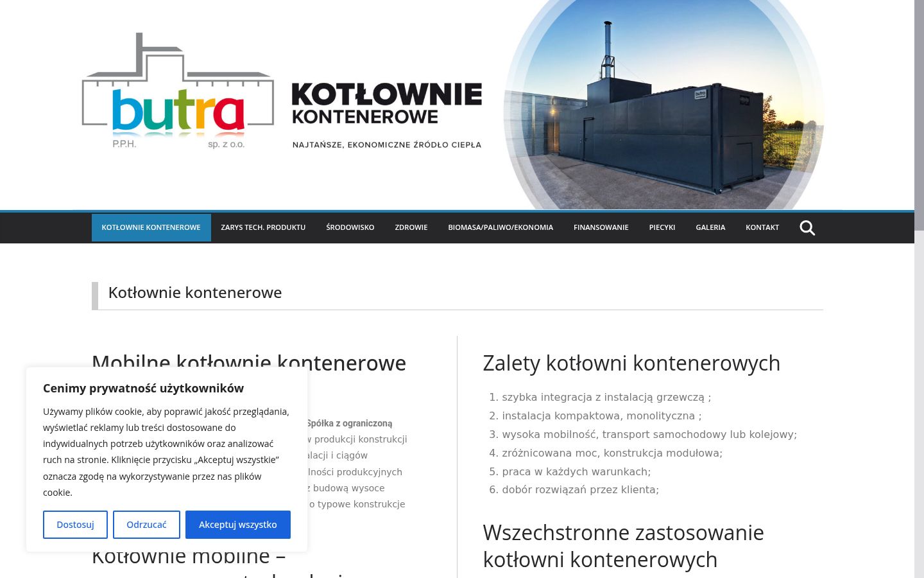Select the 'Kotłownie kontenerowe' page heading
924x578 pixels.
point(195,293)
